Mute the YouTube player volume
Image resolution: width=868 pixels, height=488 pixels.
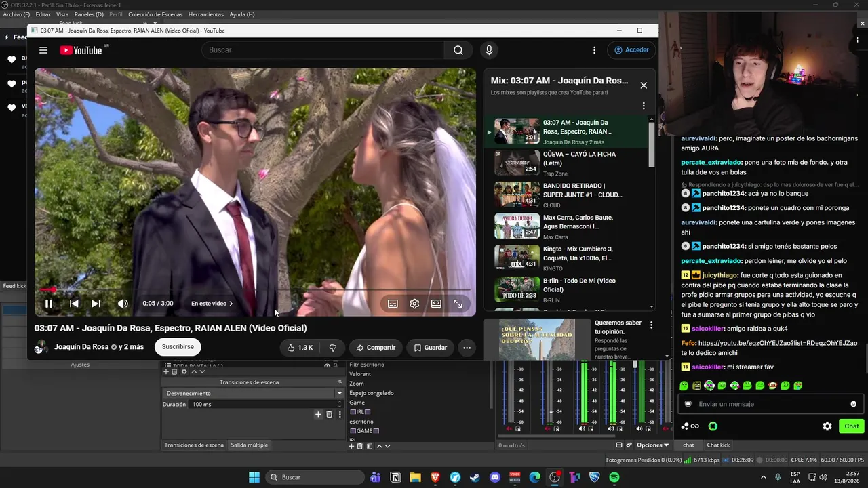(123, 304)
